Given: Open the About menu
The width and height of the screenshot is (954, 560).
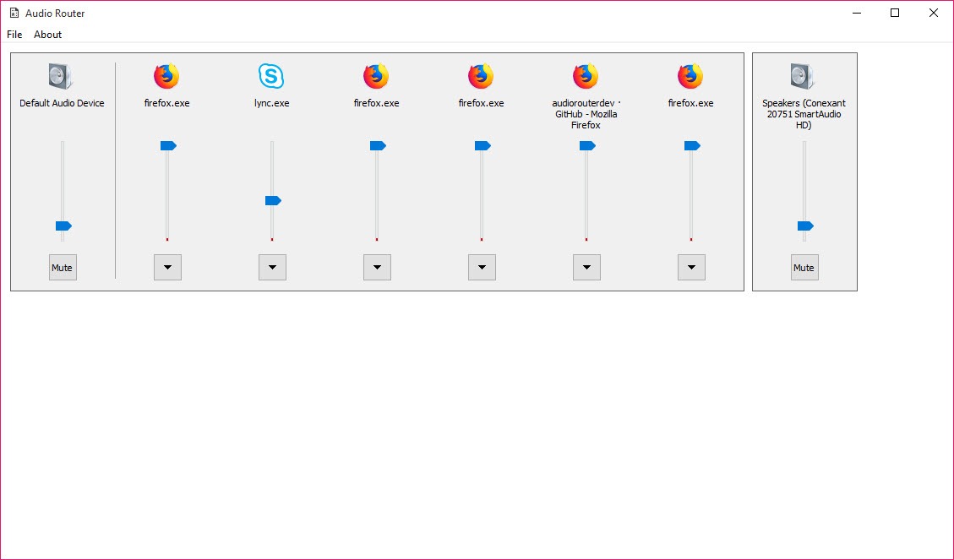Looking at the screenshot, I should click(47, 35).
